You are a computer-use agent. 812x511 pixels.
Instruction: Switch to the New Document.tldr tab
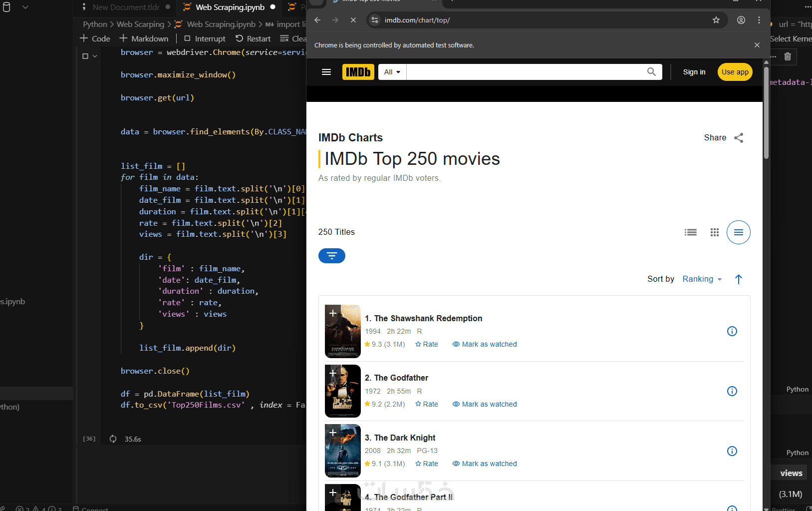pos(126,7)
